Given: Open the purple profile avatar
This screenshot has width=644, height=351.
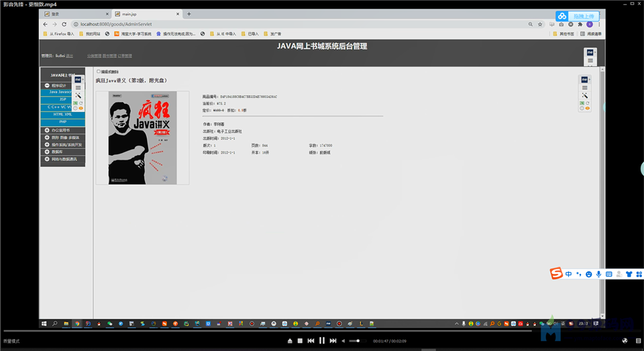Looking at the screenshot, I should [590, 24].
